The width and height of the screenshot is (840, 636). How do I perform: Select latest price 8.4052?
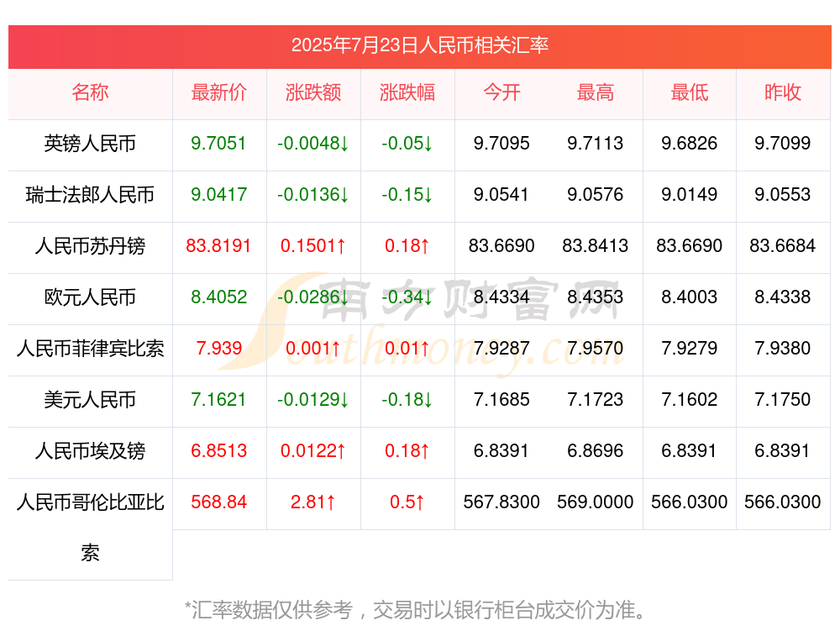(218, 297)
